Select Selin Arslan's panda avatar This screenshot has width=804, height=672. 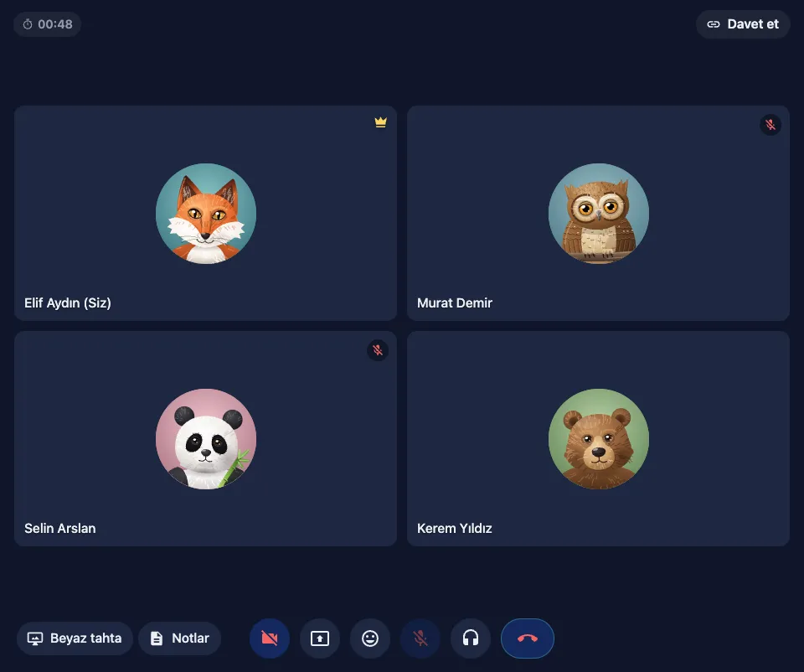coord(206,438)
